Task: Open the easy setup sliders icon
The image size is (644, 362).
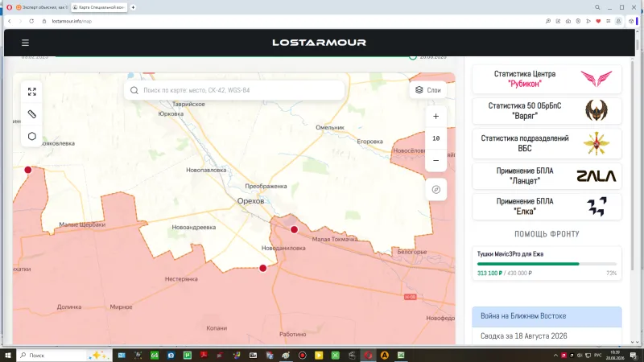Action: (609, 21)
